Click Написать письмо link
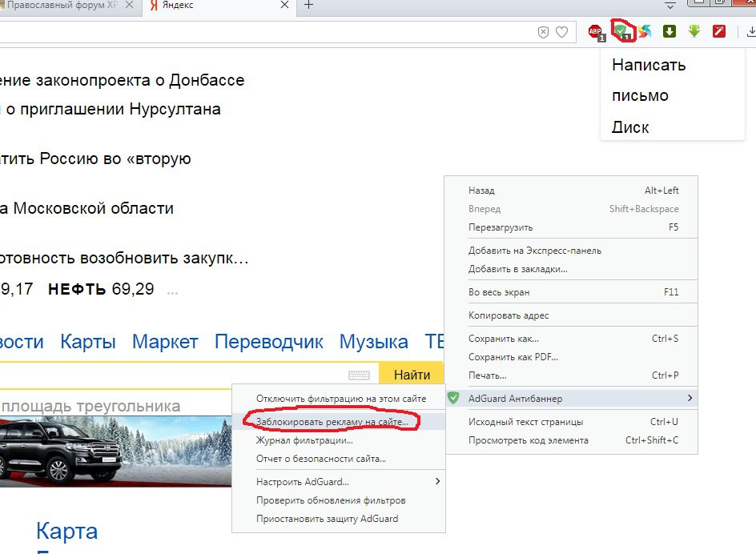The image size is (756, 554). 649,80
